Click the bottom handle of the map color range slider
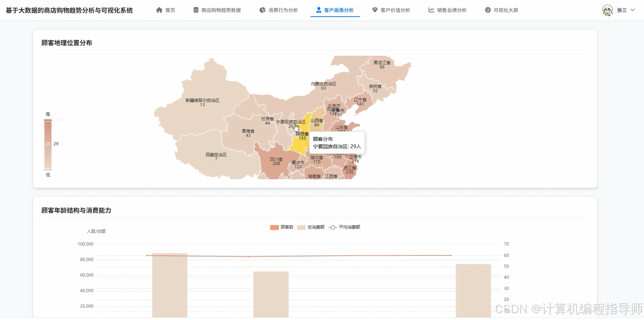Screen dimensions: 644x320 point(48,169)
